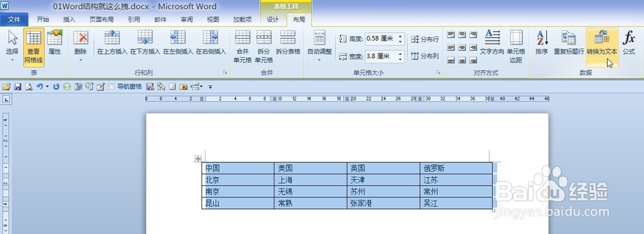
Task: Click the table move handle
Action: click(198, 159)
